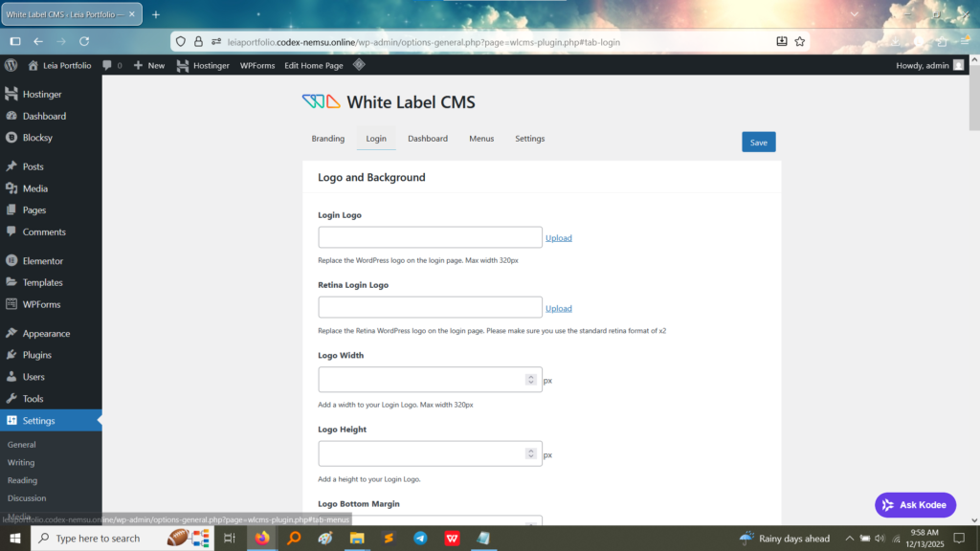This screenshot has width=980, height=551.
Task: Switch to the Menus tab
Action: (481, 139)
